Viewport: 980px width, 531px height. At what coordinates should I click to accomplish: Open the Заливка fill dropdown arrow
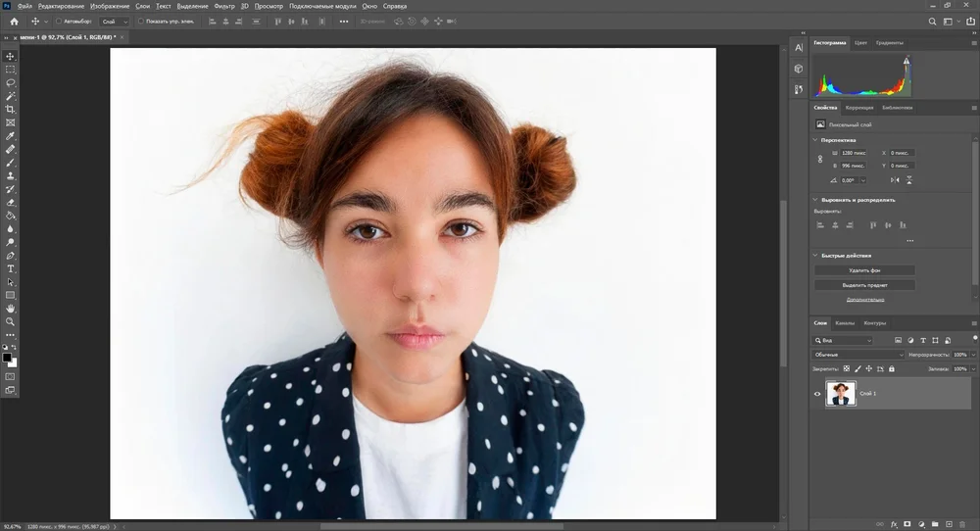click(x=973, y=368)
